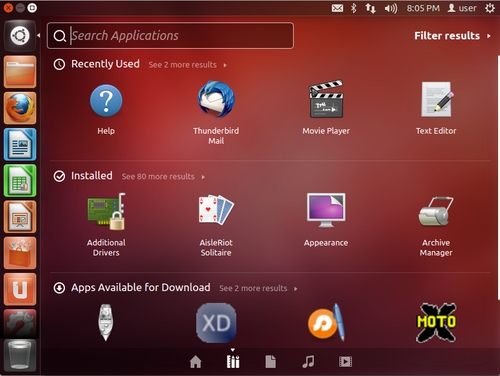Maximize the Dash with the window button

pyautogui.click(x=32, y=8)
